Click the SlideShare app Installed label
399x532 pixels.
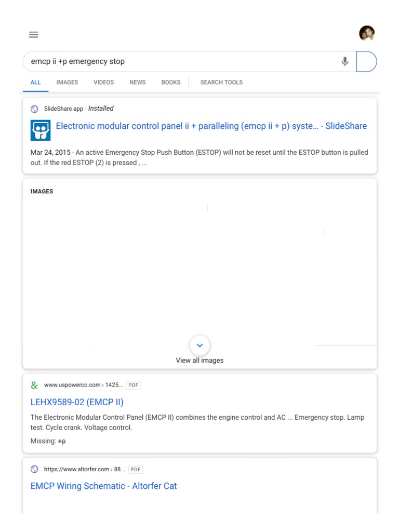point(79,109)
